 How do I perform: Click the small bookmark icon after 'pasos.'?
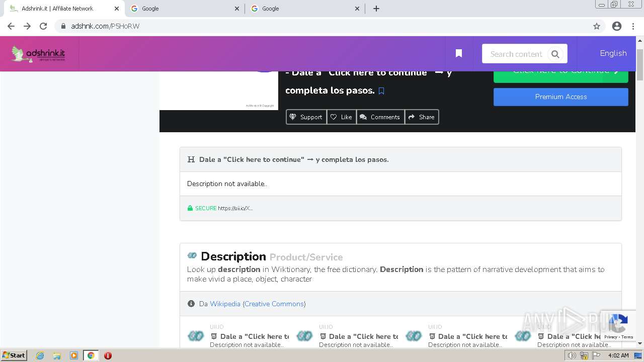pos(381,91)
